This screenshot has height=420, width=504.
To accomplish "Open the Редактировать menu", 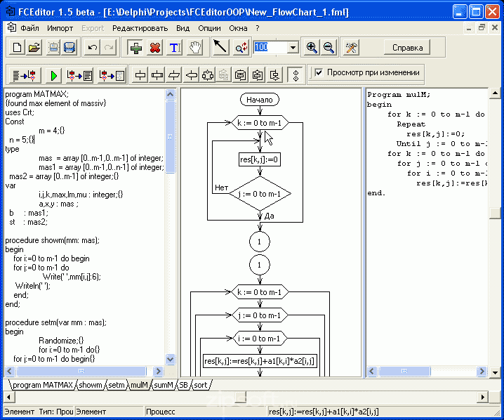I will pos(140,28).
